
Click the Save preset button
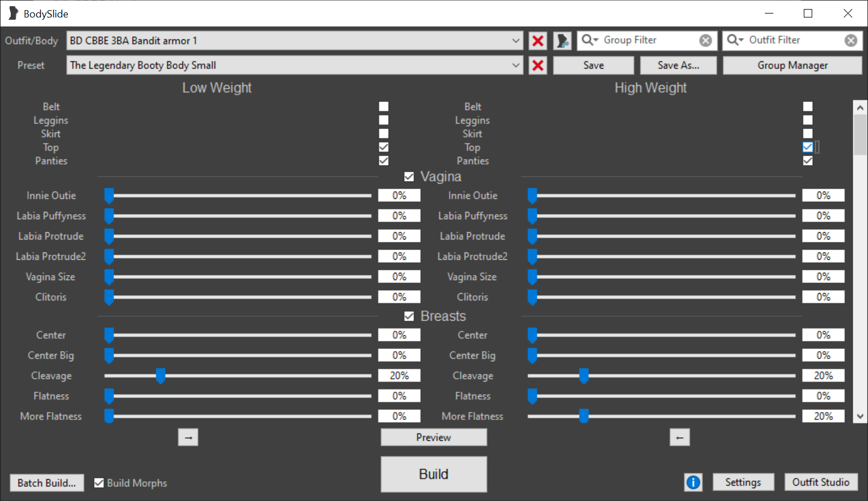click(x=594, y=65)
